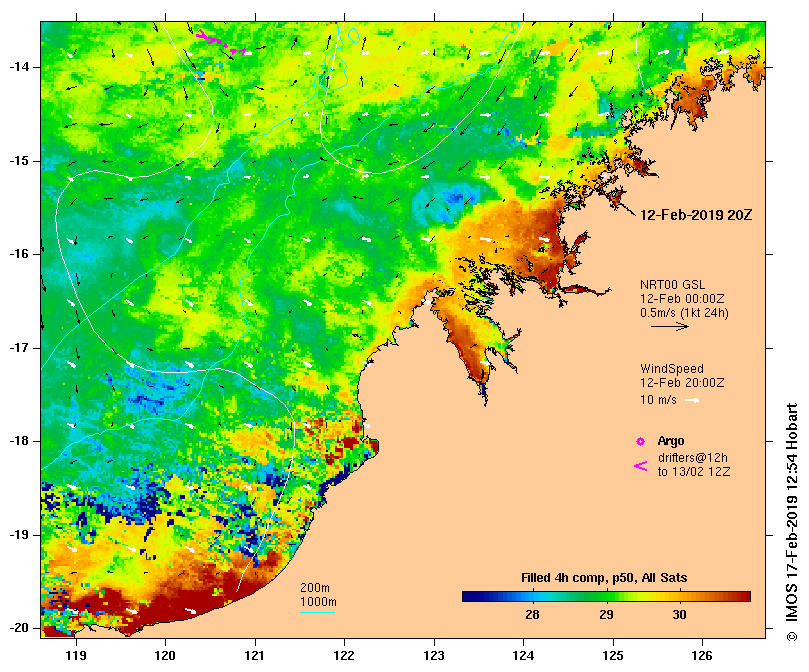Click the latitude label '-14'
Image resolution: width=809 pixels, height=672 pixels.
19,67
